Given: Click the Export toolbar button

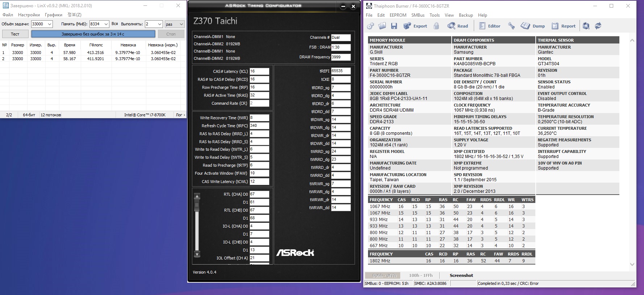Looking at the screenshot, I should [415, 26].
